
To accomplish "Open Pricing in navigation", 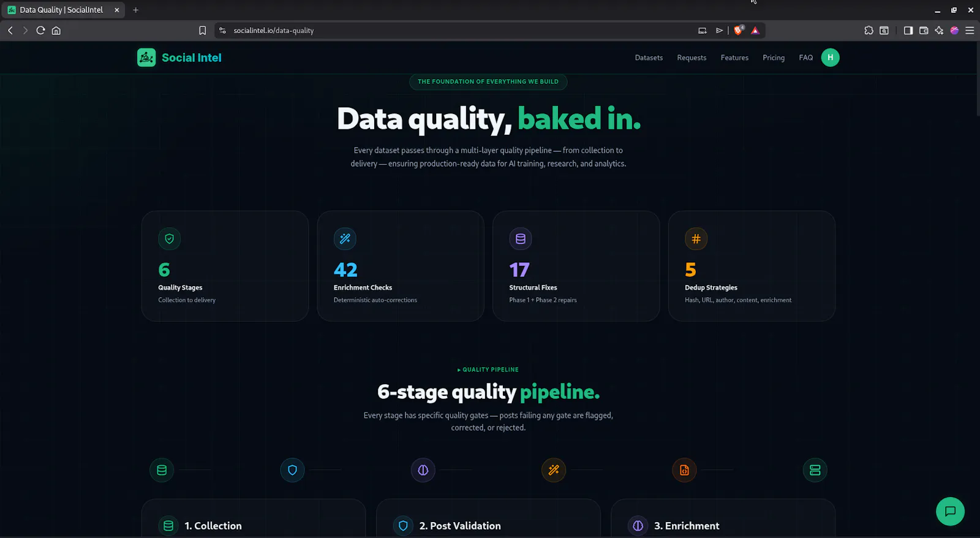I will click(x=774, y=58).
